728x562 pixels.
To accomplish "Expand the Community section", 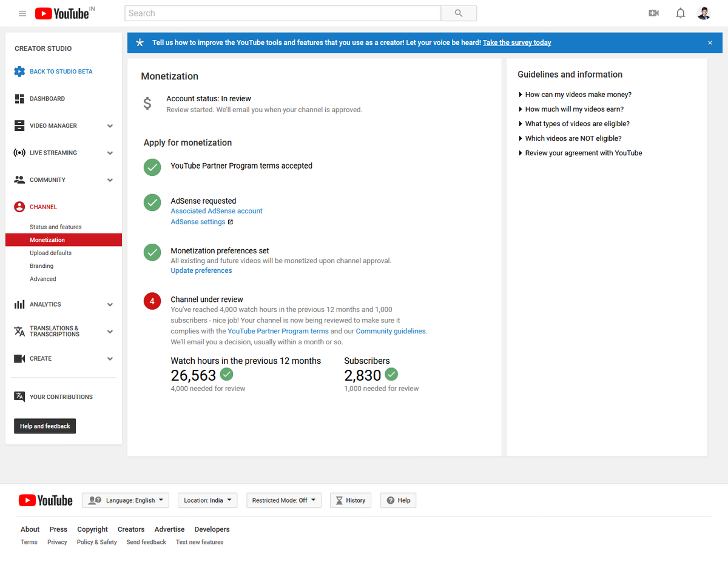I will tap(110, 180).
